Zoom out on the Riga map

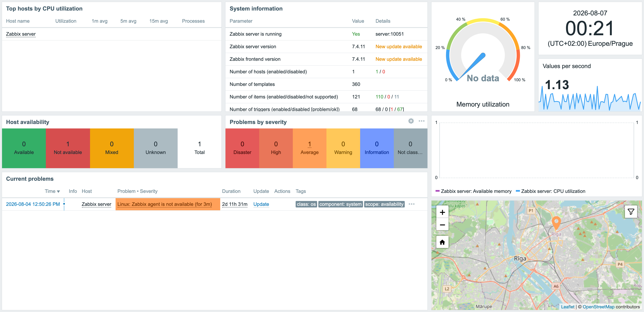[x=442, y=225]
